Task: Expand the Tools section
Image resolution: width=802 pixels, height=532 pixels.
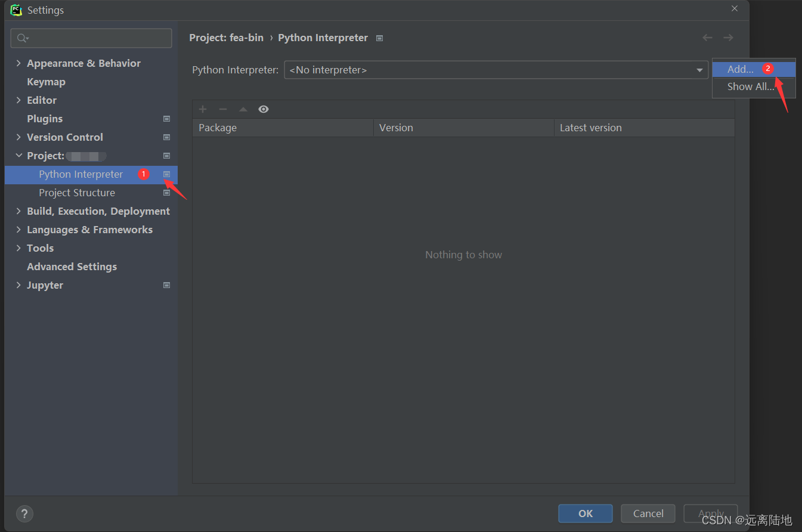Action: 18,248
